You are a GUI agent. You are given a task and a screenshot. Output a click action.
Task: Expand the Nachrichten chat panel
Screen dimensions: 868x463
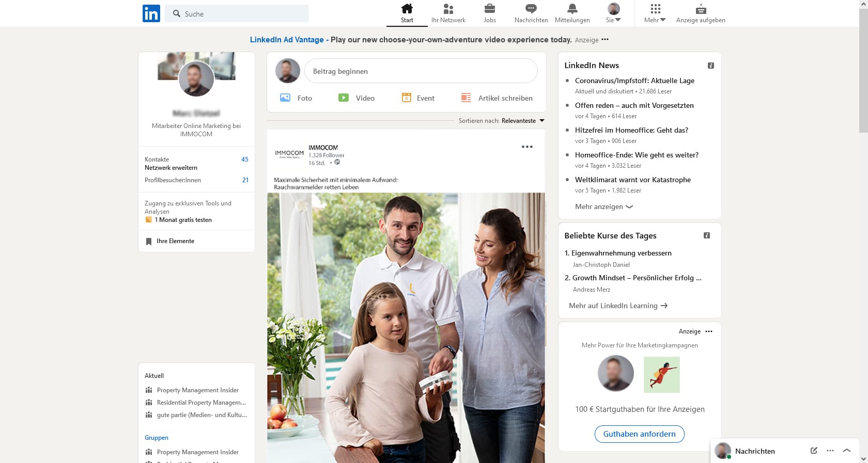click(847, 451)
